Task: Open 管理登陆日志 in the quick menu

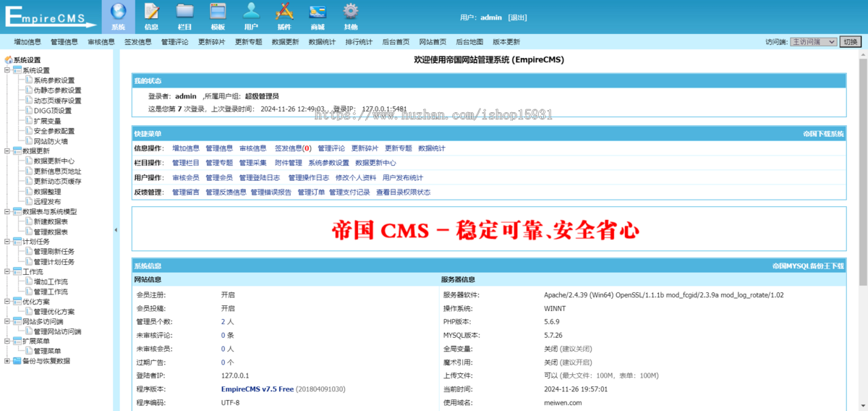Action: [260, 177]
